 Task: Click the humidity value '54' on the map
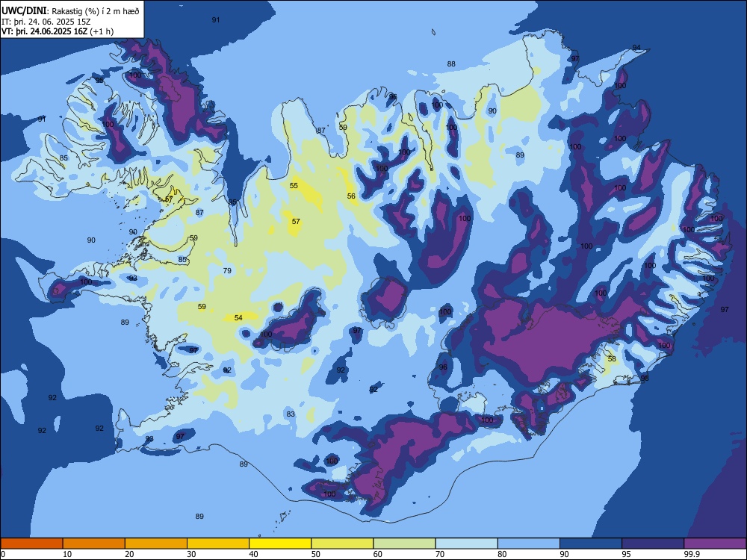[x=238, y=317]
